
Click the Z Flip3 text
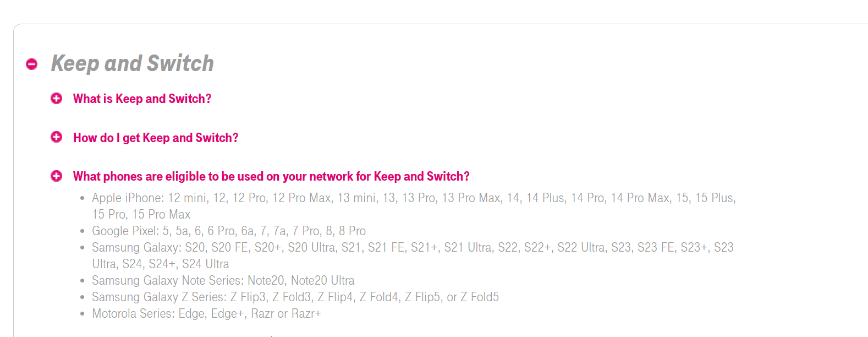pos(248,297)
